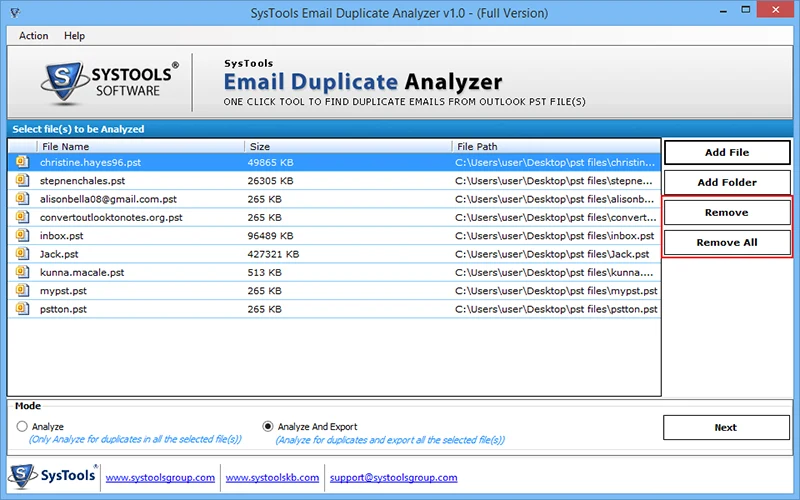This screenshot has height=500, width=800.
Task: Select the kunna.macale.pst file name
Action: click(82, 273)
